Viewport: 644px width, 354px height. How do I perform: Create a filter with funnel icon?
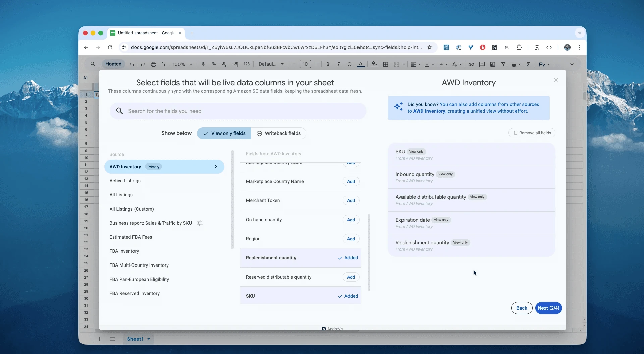pos(503,64)
